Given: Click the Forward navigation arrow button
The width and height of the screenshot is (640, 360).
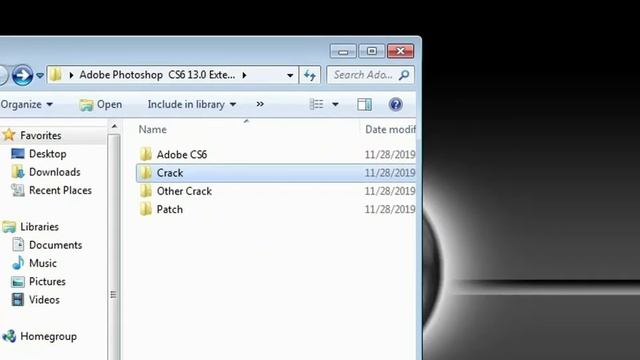Looking at the screenshot, I should 22,75.
